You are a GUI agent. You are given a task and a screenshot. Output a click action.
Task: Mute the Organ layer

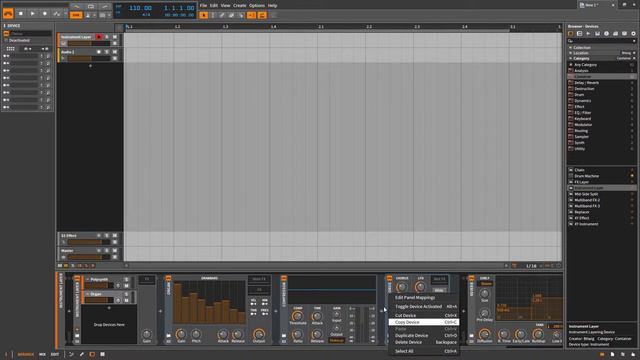click(x=126, y=300)
